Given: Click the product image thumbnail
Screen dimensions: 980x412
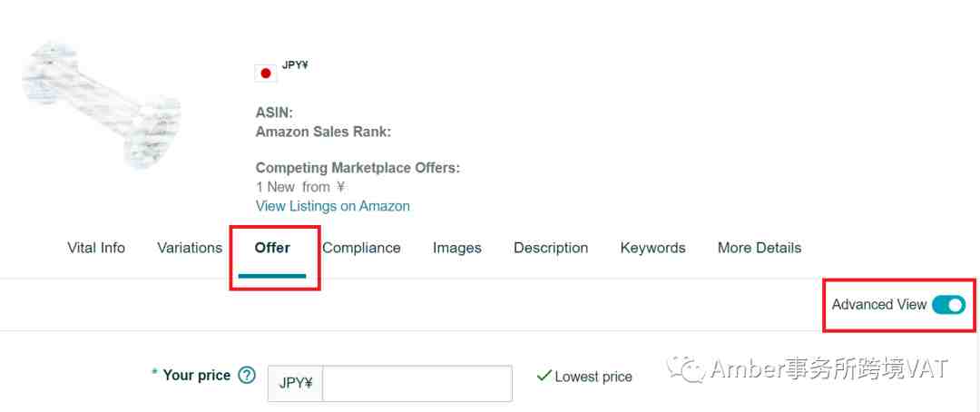Looking at the screenshot, I should (x=102, y=105).
